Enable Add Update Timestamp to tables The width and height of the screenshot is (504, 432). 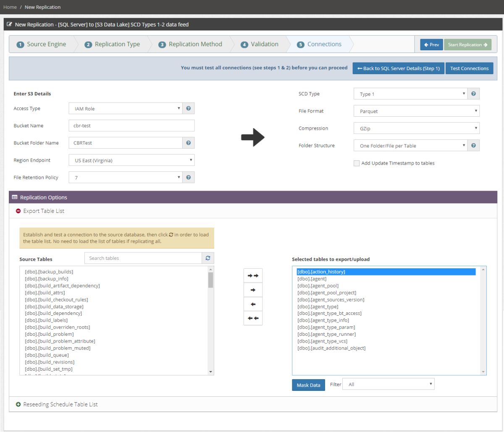(x=357, y=163)
